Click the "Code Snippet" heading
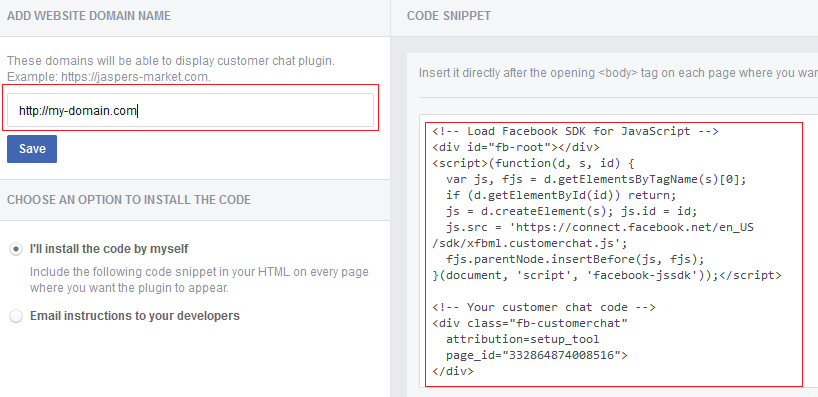 (x=449, y=16)
